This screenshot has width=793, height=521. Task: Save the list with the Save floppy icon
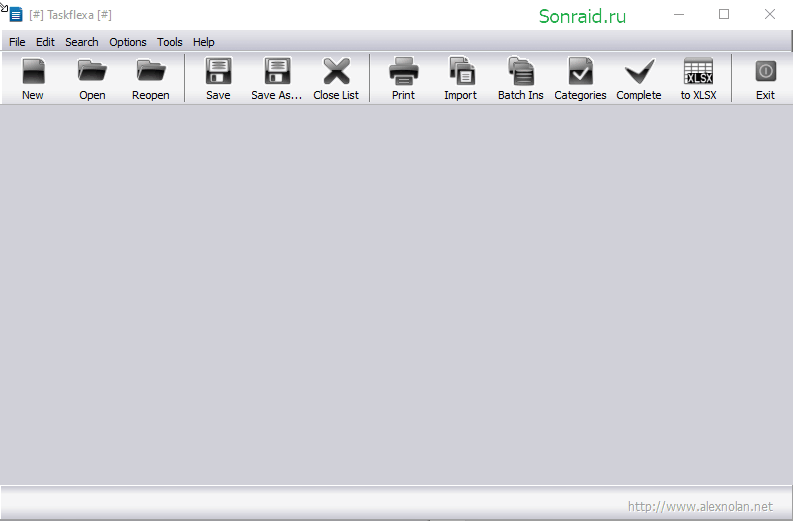218,71
